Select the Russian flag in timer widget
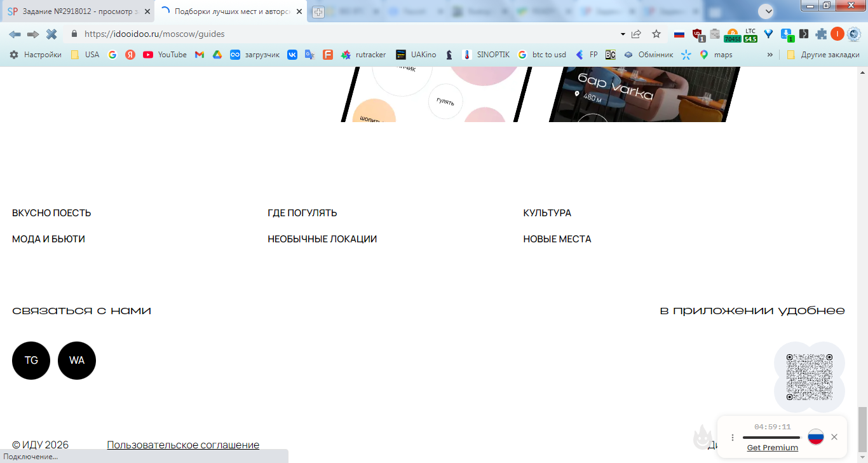 click(816, 437)
